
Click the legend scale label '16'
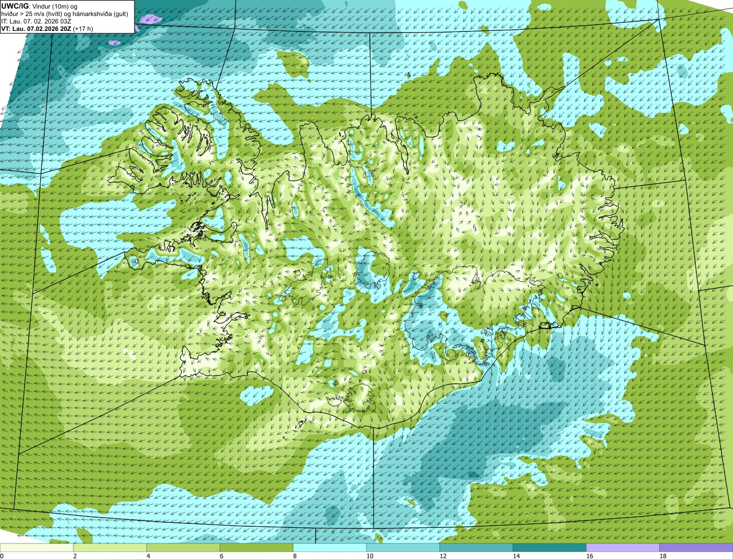point(590,556)
